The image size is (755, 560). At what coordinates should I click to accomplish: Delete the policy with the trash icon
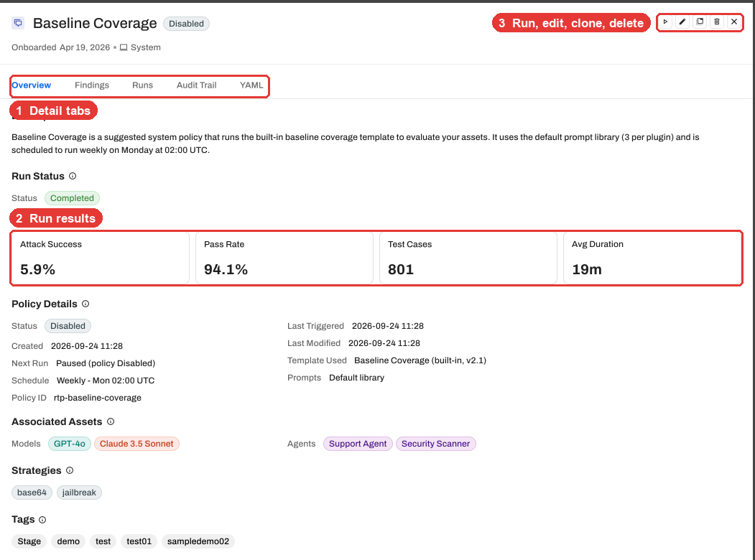[x=717, y=22]
